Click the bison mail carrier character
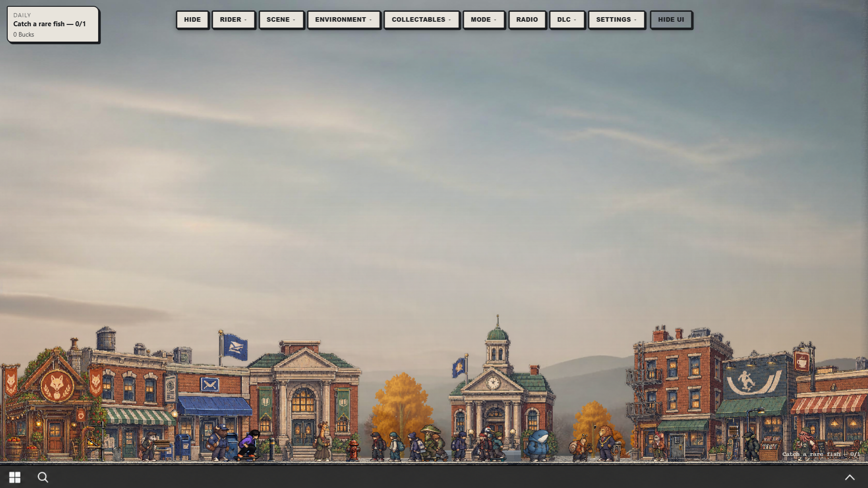The image size is (868, 488). click(219, 443)
